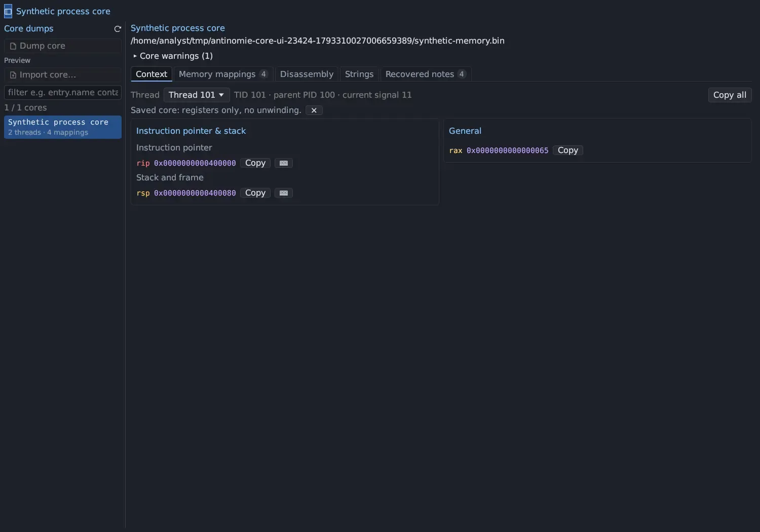
Task: Click the memory view icon next to rip
Action: 284,163
